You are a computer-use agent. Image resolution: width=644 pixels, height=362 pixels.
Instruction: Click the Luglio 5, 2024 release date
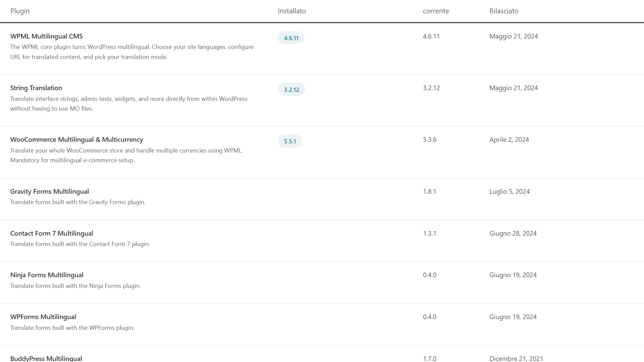pyautogui.click(x=509, y=191)
